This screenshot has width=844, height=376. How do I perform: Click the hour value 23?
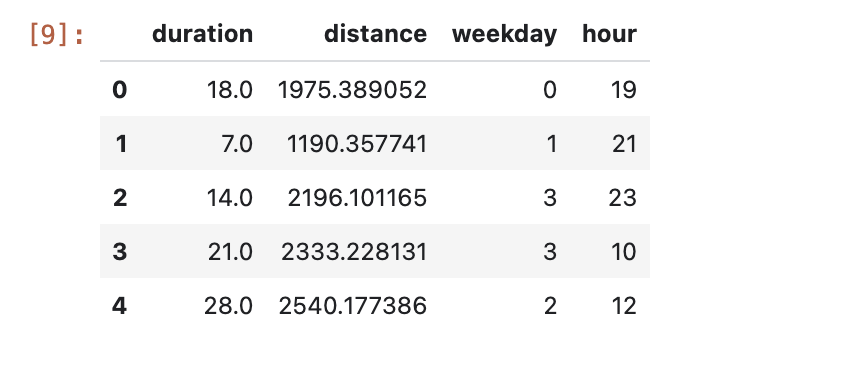coord(623,198)
